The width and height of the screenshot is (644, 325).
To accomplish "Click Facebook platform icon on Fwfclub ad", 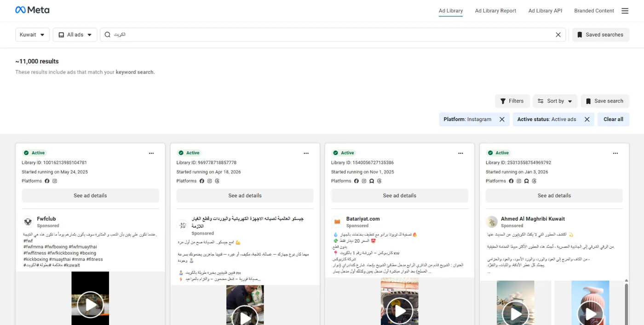I will [47, 181].
